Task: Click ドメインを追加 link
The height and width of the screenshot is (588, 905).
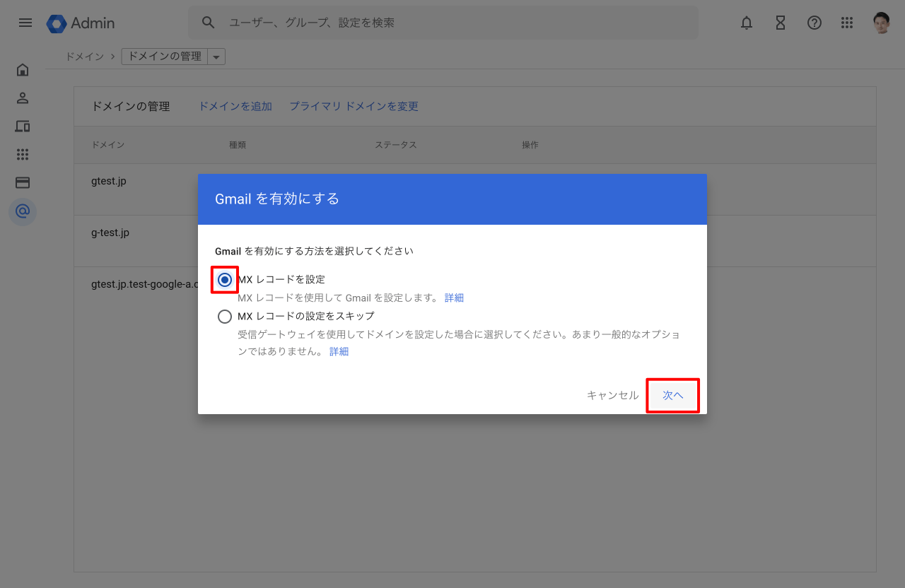Action: coord(235,106)
